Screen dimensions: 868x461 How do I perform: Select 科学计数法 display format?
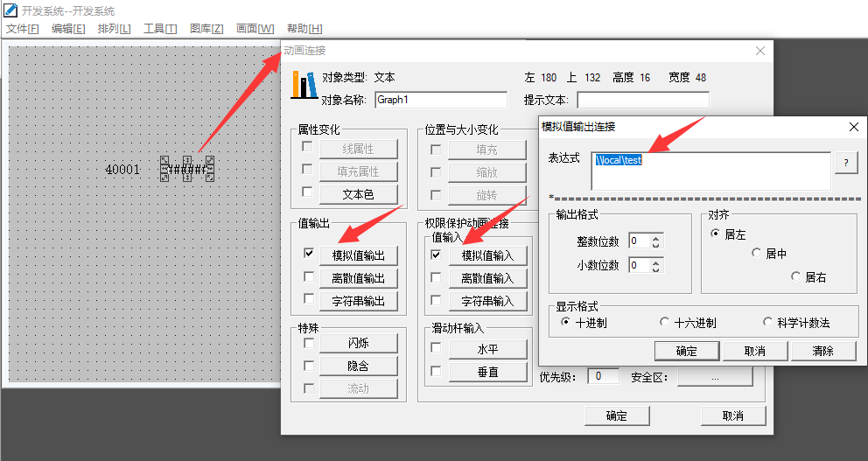pyautogui.click(x=767, y=323)
